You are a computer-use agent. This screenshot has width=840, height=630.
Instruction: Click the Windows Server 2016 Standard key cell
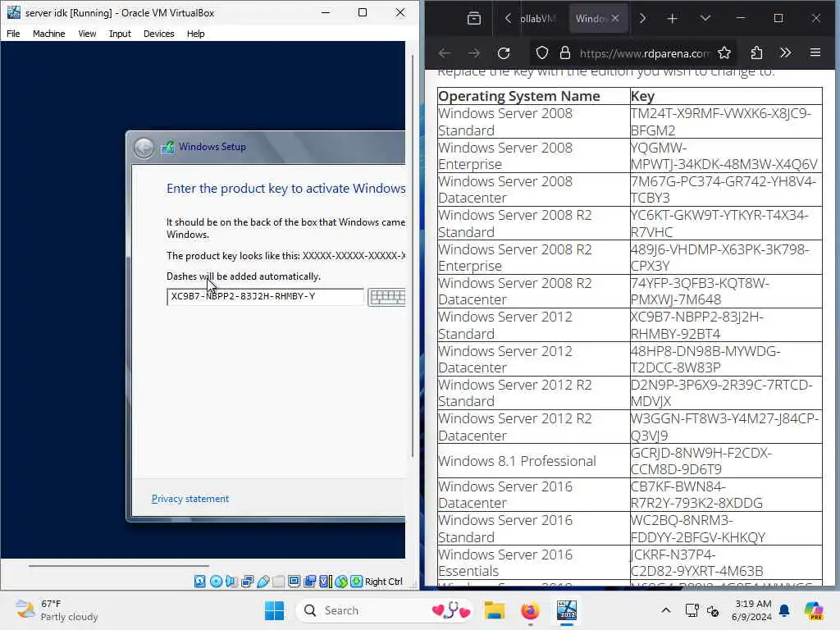coord(726,528)
